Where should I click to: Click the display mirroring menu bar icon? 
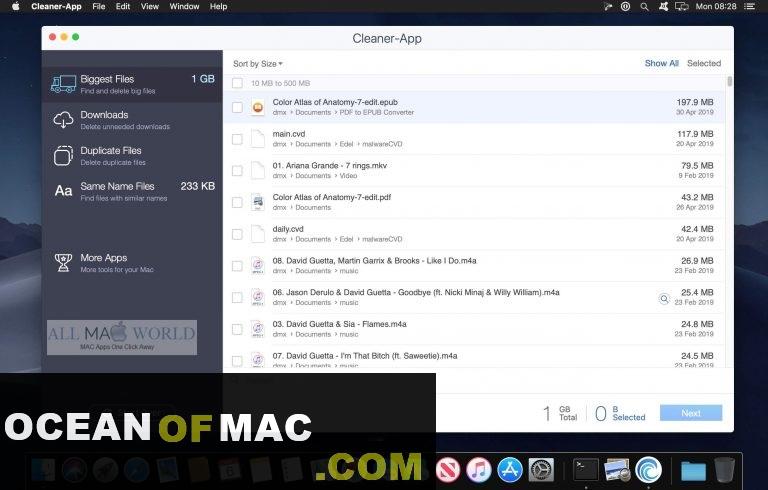(x=681, y=6)
